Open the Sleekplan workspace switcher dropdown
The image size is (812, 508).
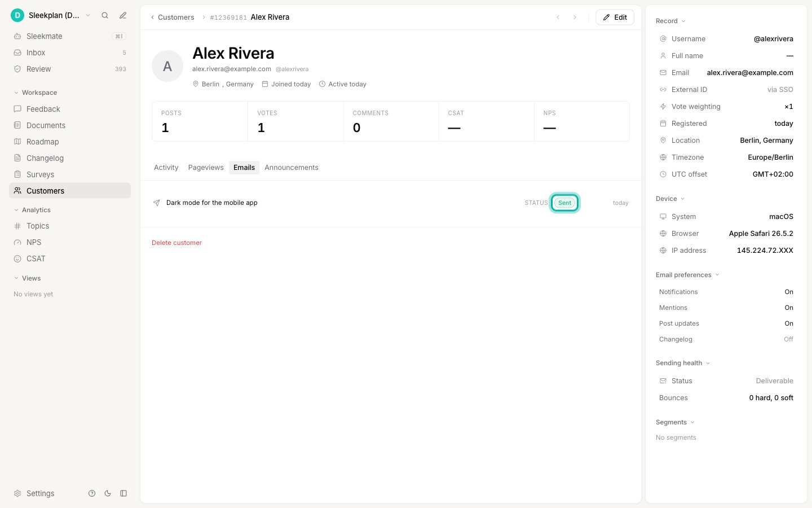click(x=51, y=15)
